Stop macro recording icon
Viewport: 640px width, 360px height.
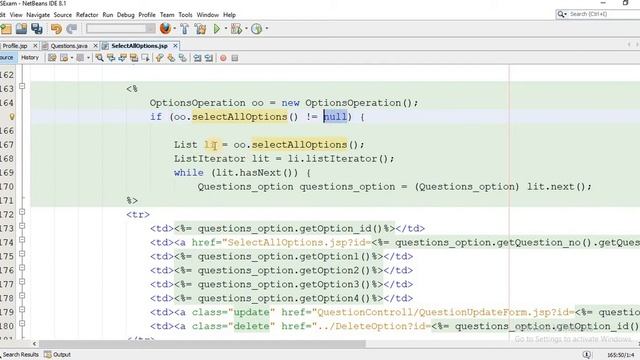235,58
